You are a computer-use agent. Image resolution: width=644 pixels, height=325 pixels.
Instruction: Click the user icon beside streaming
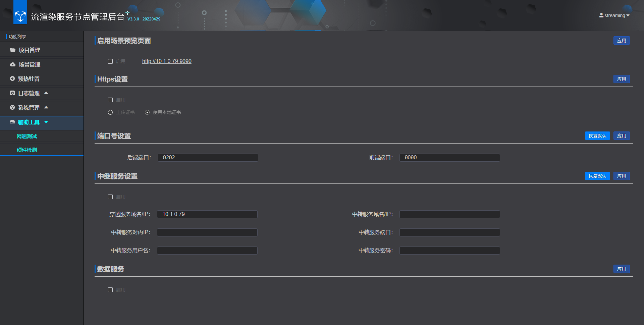pos(601,15)
